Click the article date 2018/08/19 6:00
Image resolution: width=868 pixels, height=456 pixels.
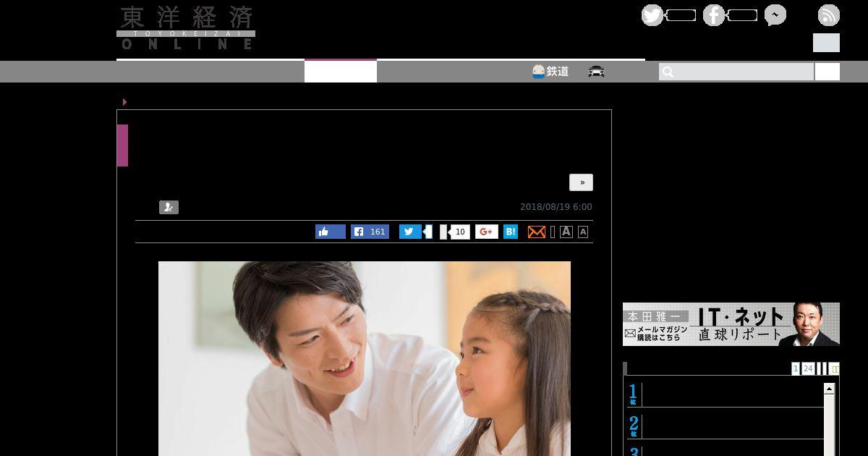pyautogui.click(x=556, y=207)
